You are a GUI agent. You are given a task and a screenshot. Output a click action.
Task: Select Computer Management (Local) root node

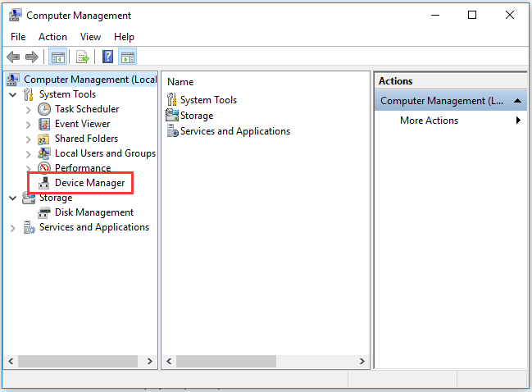tap(90, 80)
